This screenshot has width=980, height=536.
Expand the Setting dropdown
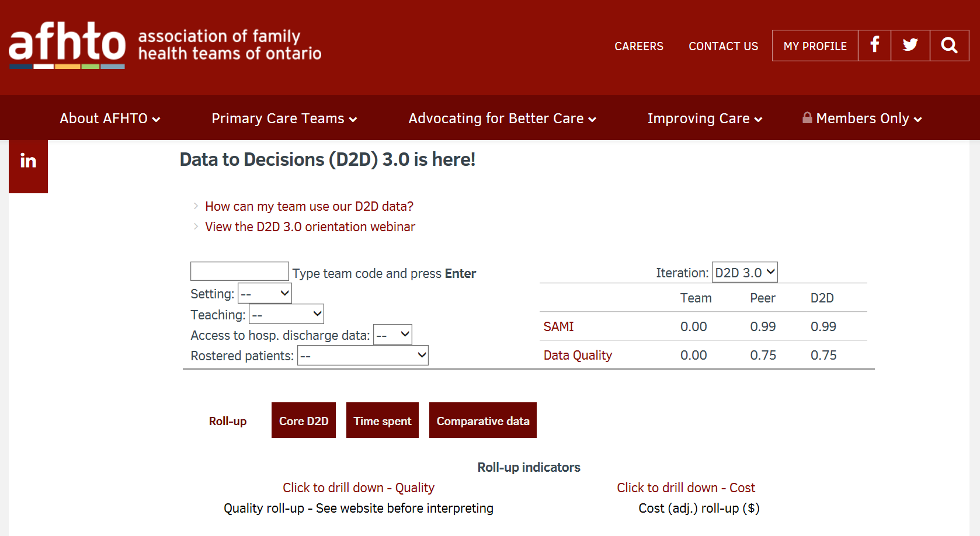tap(265, 294)
